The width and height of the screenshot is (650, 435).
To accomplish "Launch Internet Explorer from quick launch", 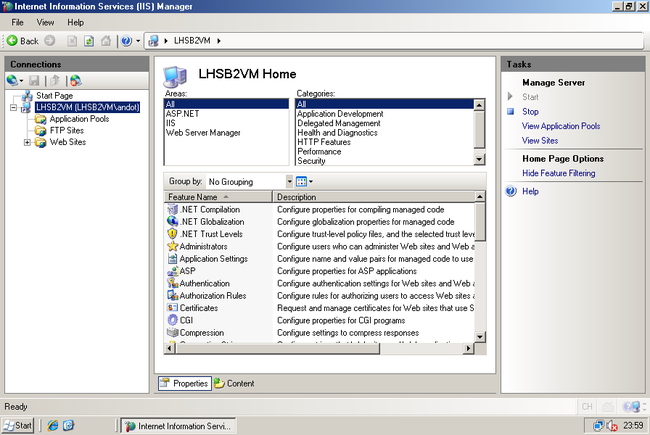I will tap(53, 425).
